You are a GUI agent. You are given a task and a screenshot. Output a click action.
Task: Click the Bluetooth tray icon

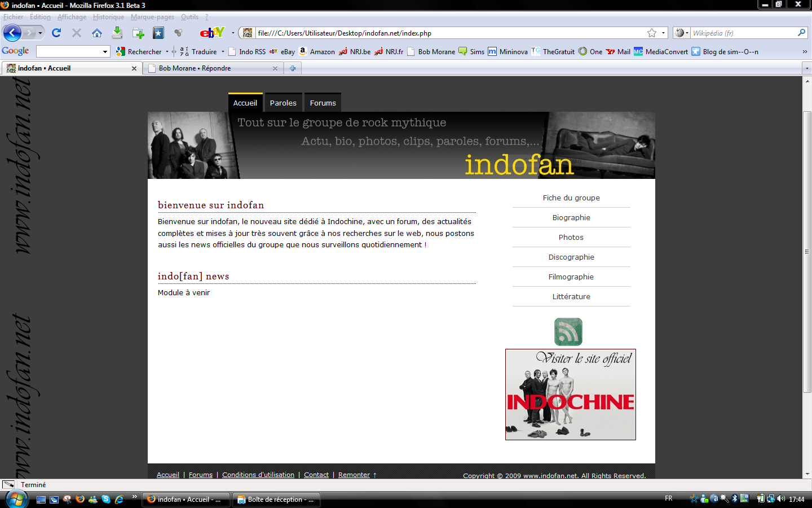[x=734, y=498]
